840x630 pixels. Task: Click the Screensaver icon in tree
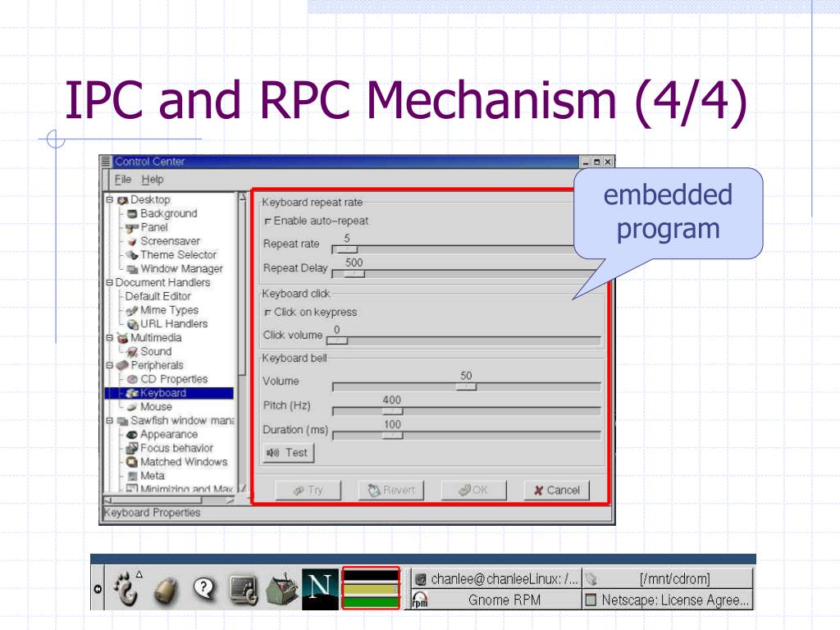(x=132, y=242)
